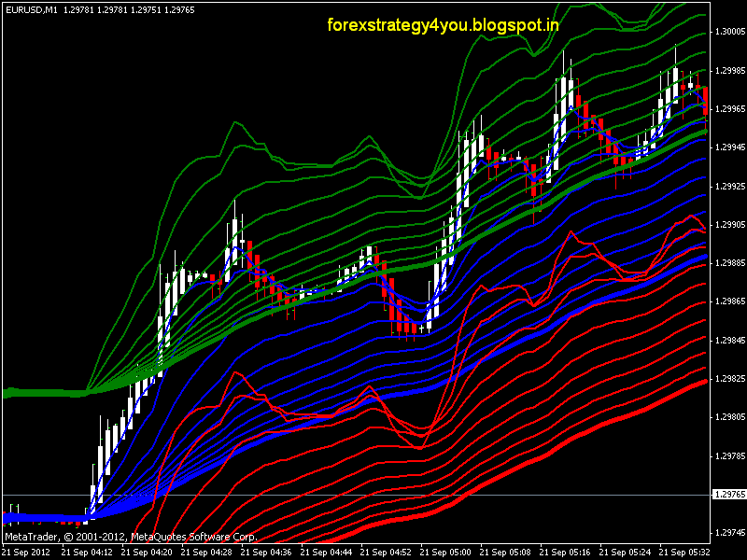
Task: Select the highlighted 1.29765 current price marker
Action: coord(727,494)
